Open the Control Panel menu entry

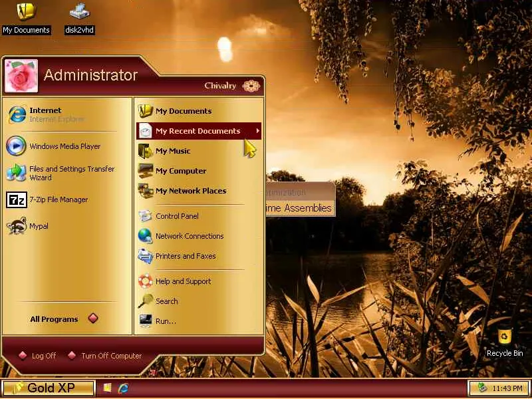(x=199, y=215)
